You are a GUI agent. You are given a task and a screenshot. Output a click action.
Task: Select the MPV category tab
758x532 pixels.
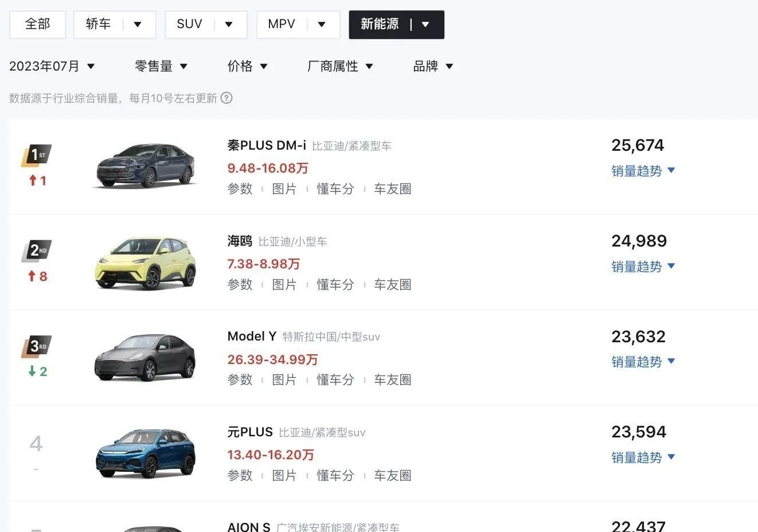tap(281, 25)
